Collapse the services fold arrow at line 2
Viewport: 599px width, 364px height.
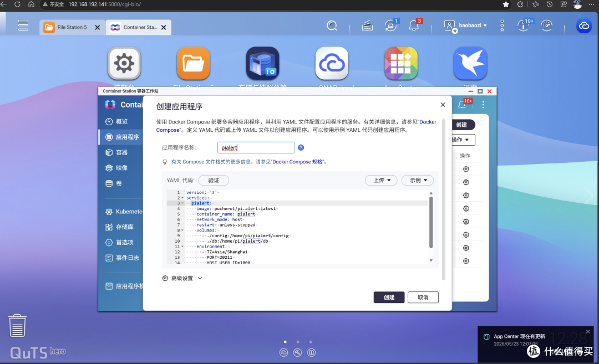182,198
